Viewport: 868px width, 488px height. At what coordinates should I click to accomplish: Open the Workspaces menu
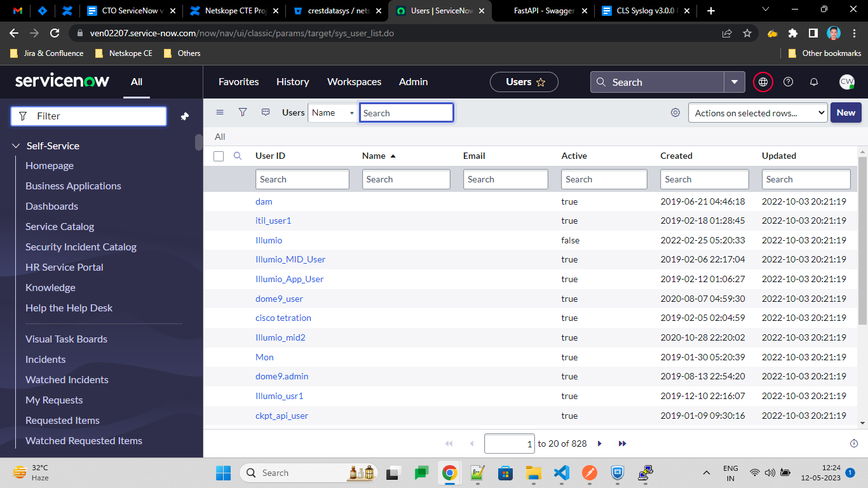point(355,82)
